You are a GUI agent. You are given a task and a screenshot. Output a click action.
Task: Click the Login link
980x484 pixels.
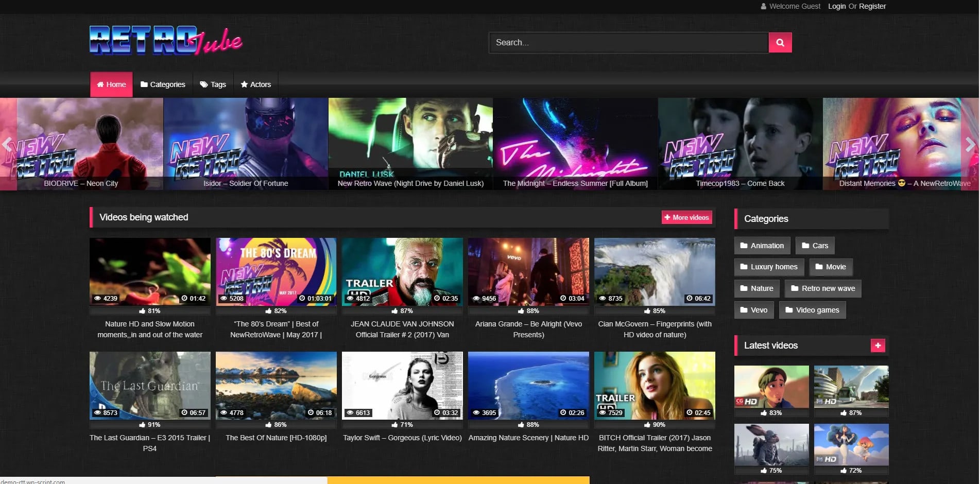tap(837, 6)
